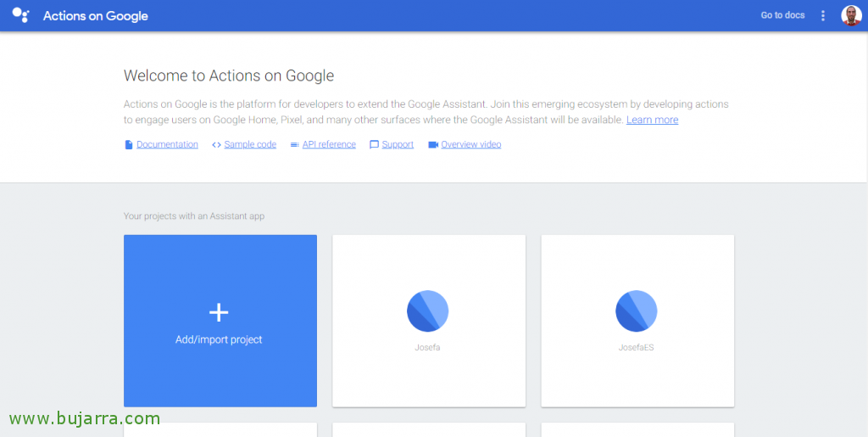Screen dimensions: 868x437
Task: Follow the Learn more link
Action: tap(652, 120)
